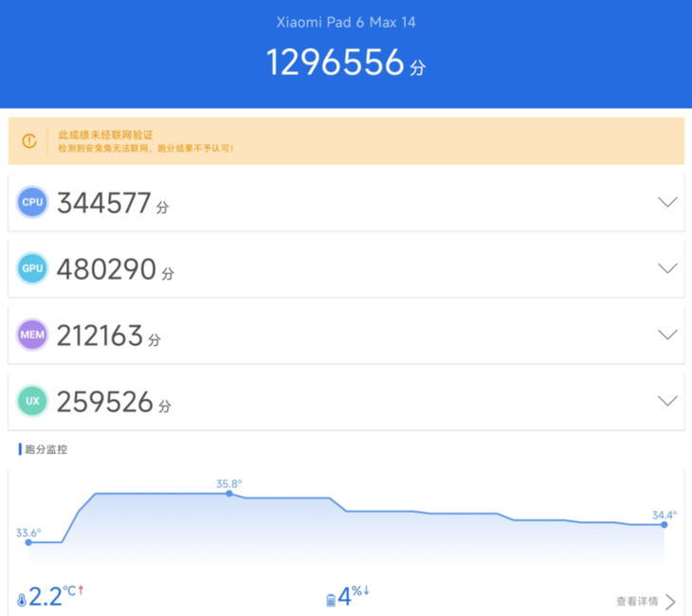
Task: Click the 此成绩未经联网验证 warning text
Action: [x=105, y=135]
